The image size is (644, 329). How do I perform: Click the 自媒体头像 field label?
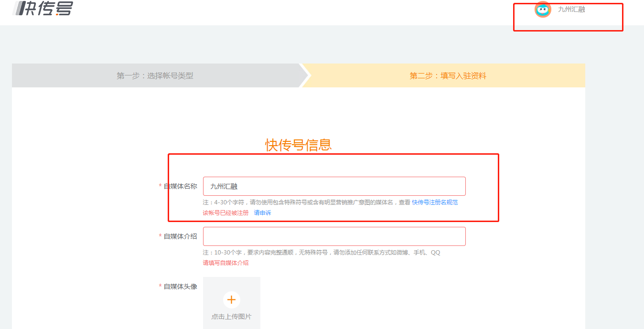pyautogui.click(x=180, y=287)
